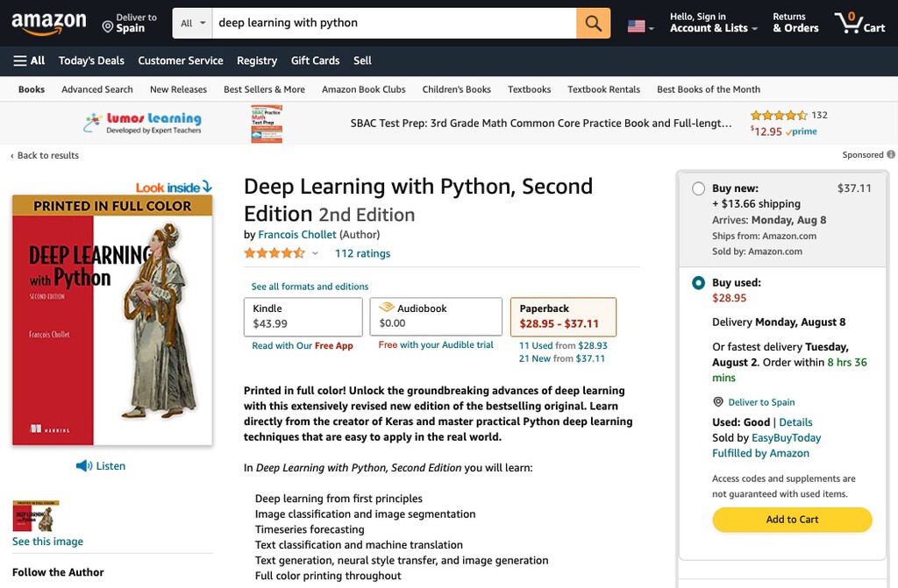The height and width of the screenshot is (588, 898).
Task: Click the Deliver to Spain location pin
Action: [108, 27]
